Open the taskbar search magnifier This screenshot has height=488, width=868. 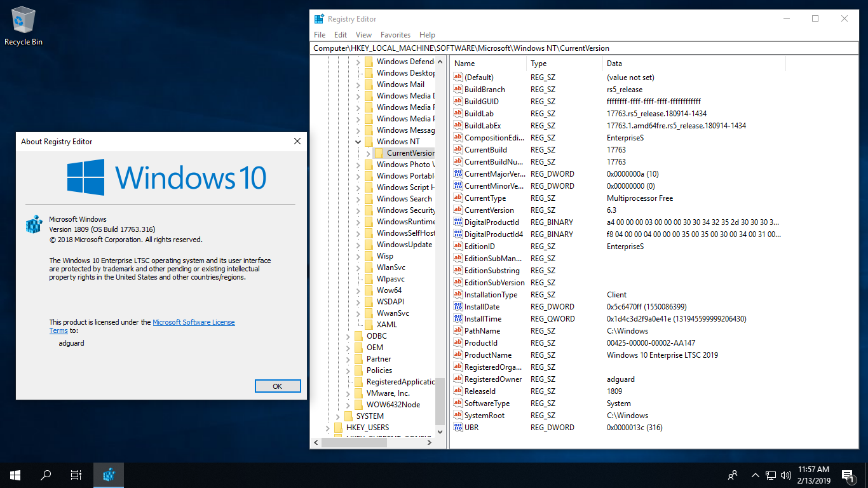(46, 475)
